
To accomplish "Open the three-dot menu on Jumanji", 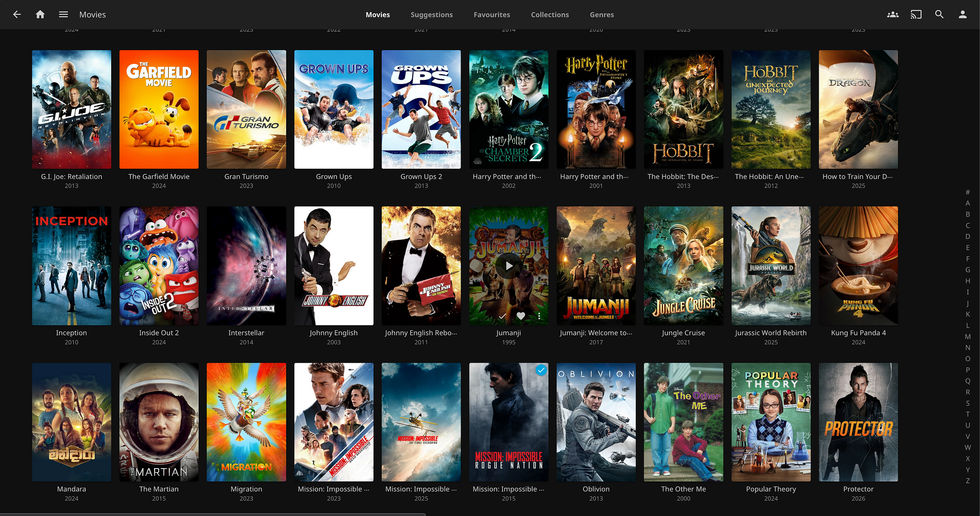I will [x=539, y=316].
